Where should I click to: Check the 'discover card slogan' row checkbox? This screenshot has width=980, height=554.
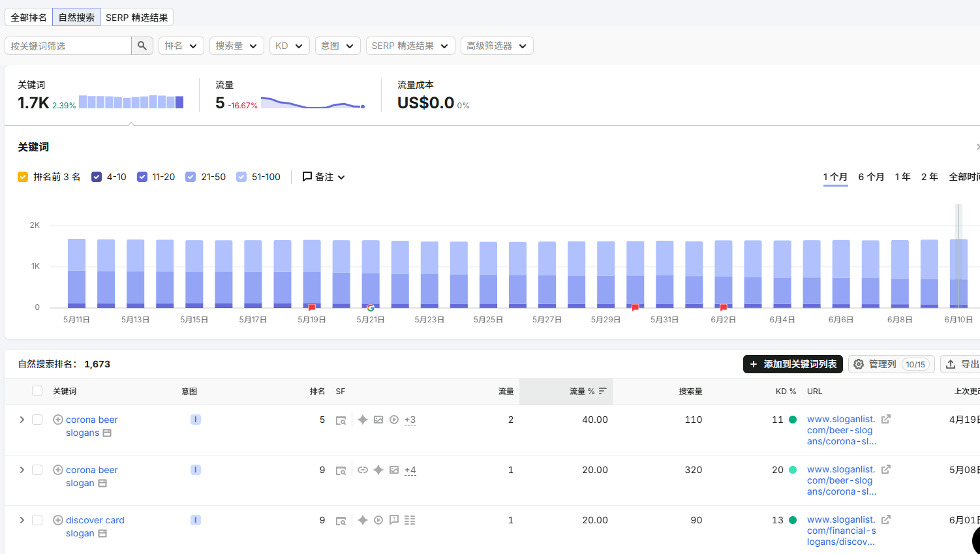(x=37, y=520)
